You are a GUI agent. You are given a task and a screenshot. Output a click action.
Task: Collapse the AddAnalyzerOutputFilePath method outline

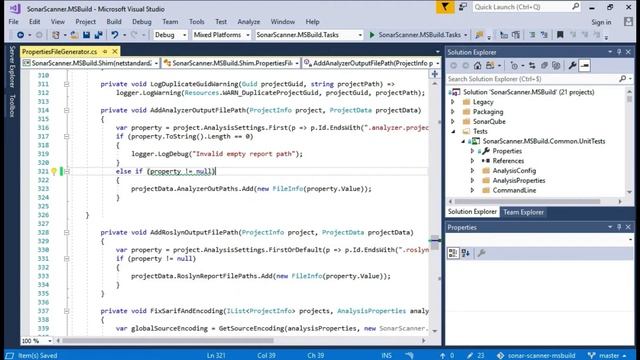(66, 110)
